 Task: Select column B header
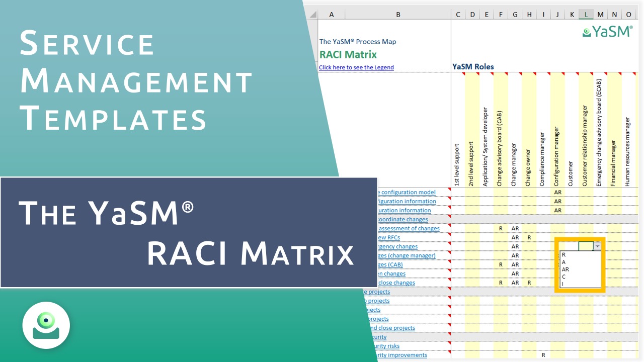pyautogui.click(x=398, y=15)
